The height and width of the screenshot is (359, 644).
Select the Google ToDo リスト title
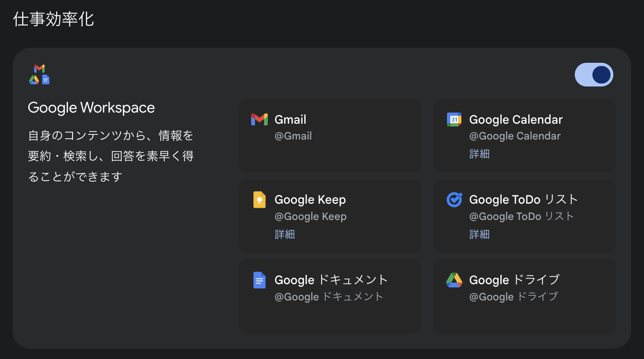click(x=524, y=199)
